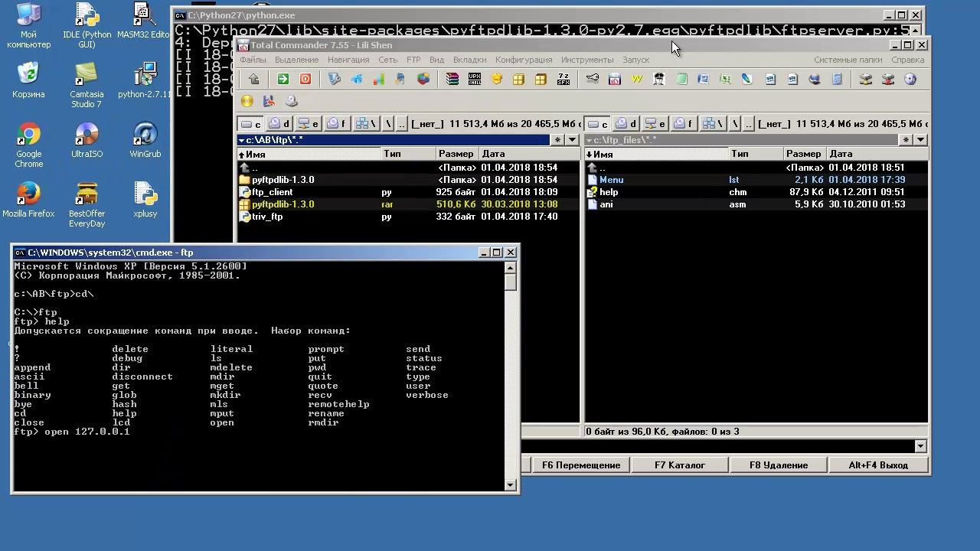Click root directory backslash button in left drive bar

coord(388,123)
